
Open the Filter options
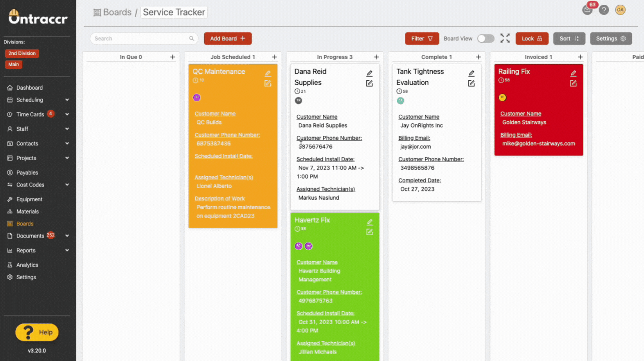(x=422, y=38)
